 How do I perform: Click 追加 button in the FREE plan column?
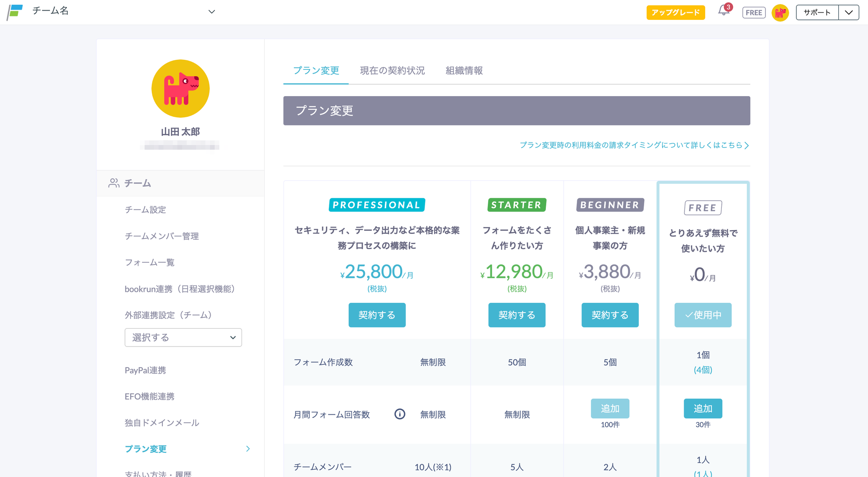703,408
